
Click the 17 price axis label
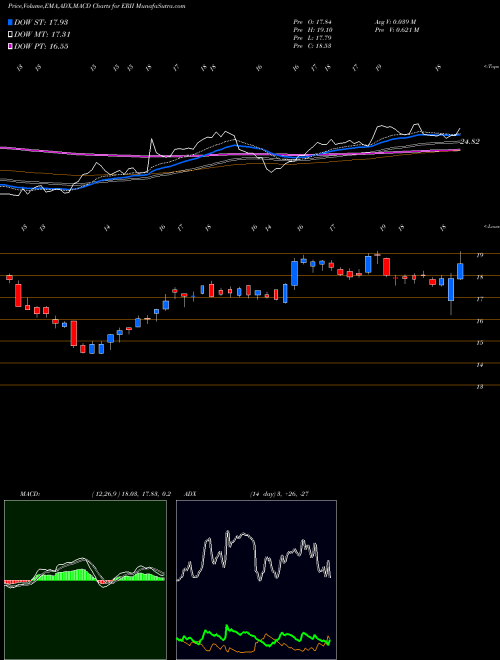pos(479,299)
